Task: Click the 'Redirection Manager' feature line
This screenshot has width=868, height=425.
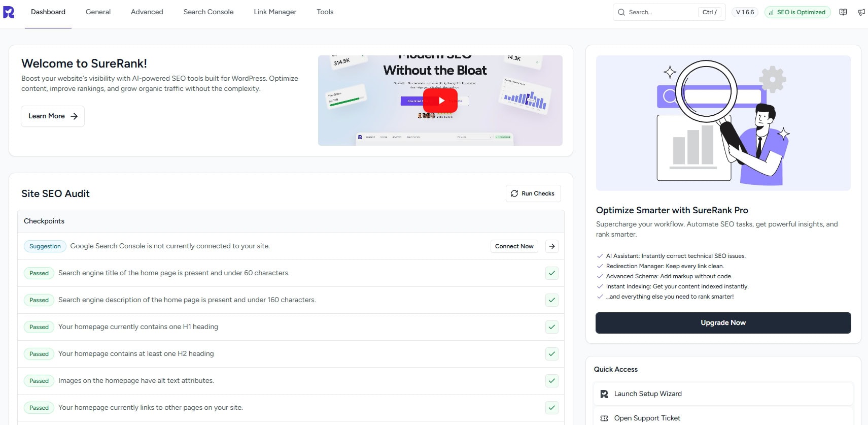Action: [665, 266]
